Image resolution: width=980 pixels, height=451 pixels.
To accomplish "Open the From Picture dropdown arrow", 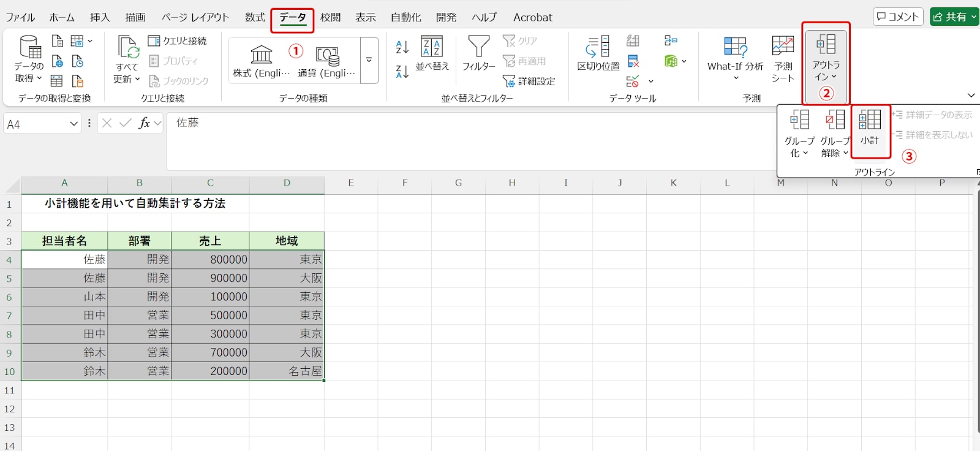I will click(90, 41).
